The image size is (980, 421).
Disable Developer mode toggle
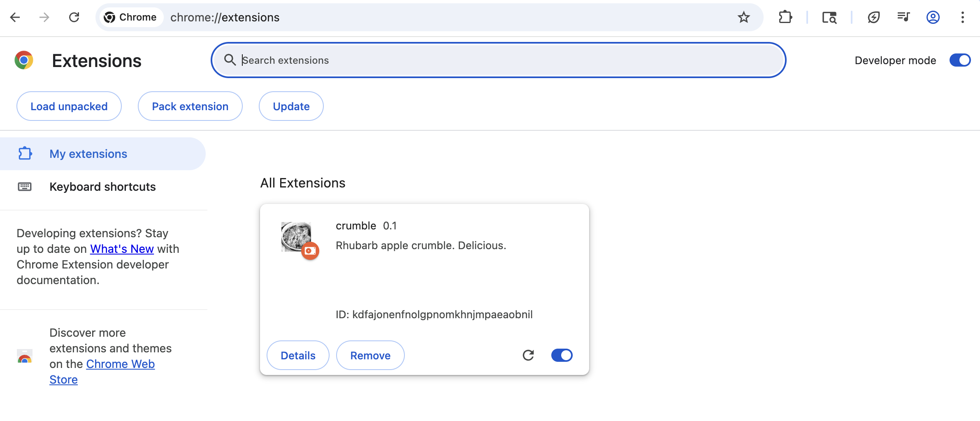coord(960,60)
